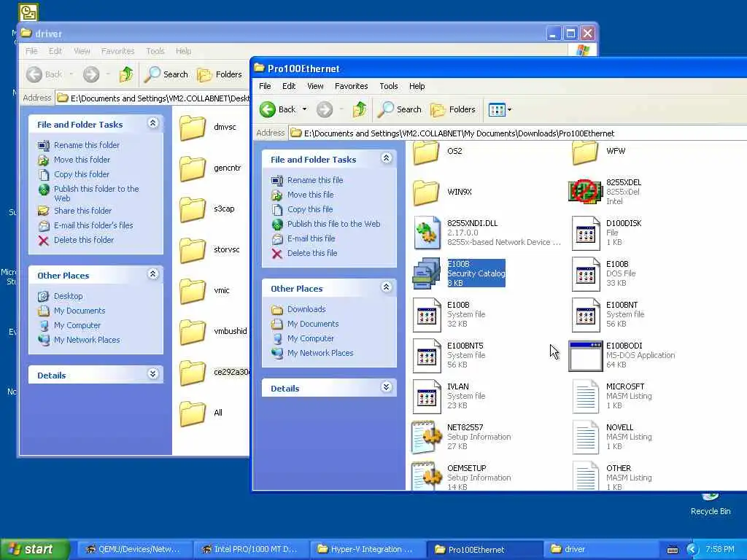The width and height of the screenshot is (747, 560).
Task: Select the E100BNT system file
Action: click(x=608, y=314)
